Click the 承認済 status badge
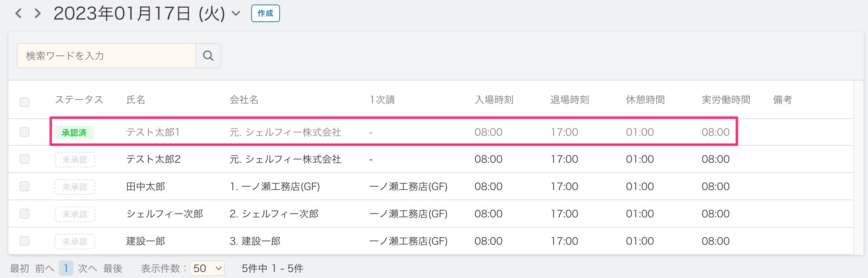 point(74,133)
